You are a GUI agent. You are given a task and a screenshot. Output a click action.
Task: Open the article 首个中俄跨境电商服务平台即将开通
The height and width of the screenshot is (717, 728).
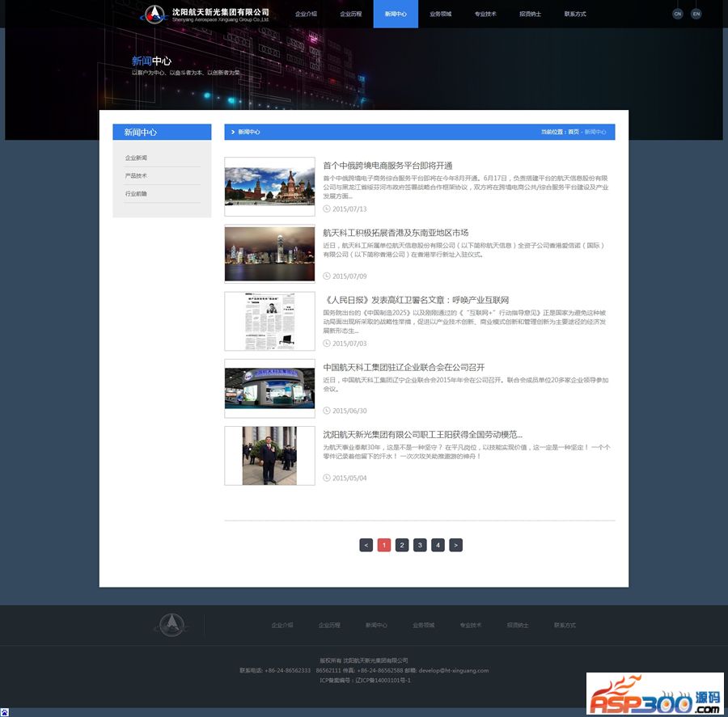pyautogui.click(x=387, y=166)
